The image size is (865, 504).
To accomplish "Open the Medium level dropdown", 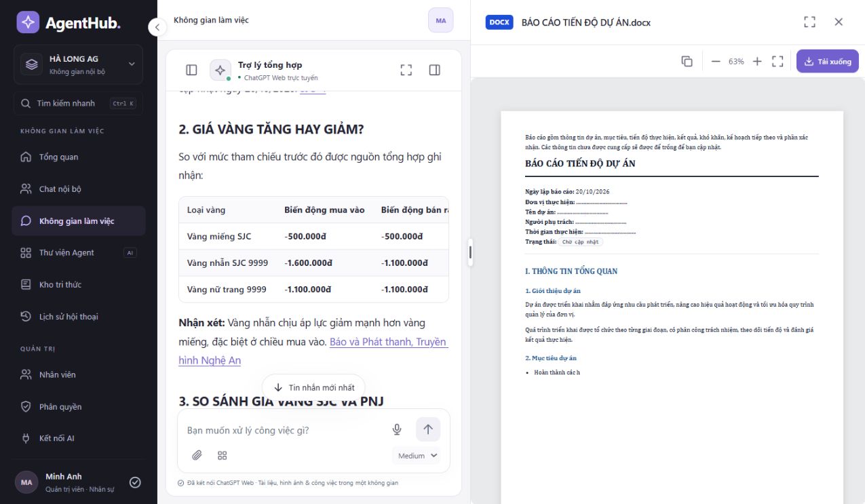I will pos(417,456).
